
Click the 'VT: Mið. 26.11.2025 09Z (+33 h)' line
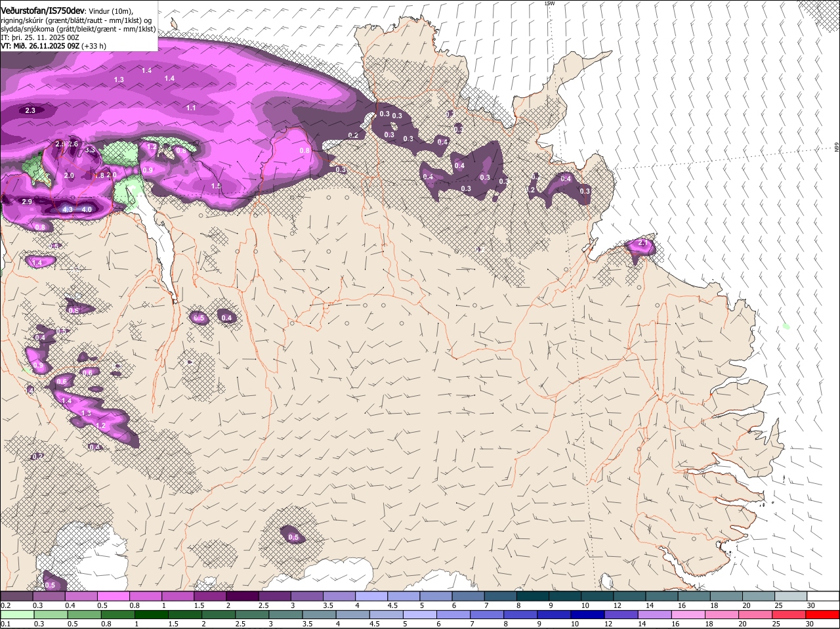point(53,46)
